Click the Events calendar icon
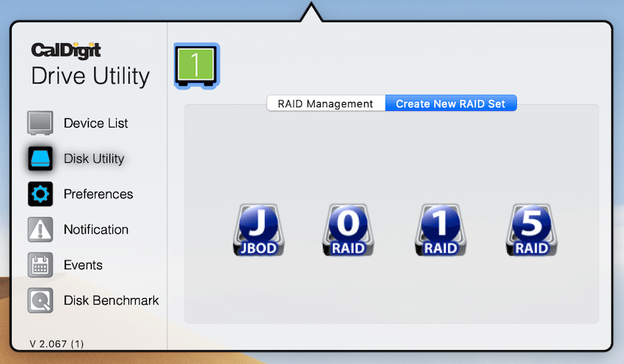Screen dimensions: 624x364 pyautogui.click(x=40, y=265)
